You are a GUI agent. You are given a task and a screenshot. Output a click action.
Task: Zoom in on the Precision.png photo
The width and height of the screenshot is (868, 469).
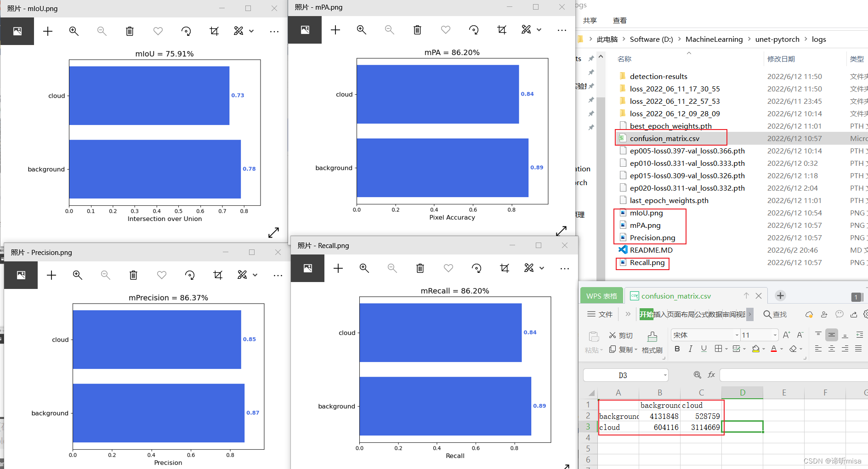pyautogui.click(x=77, y=275)
